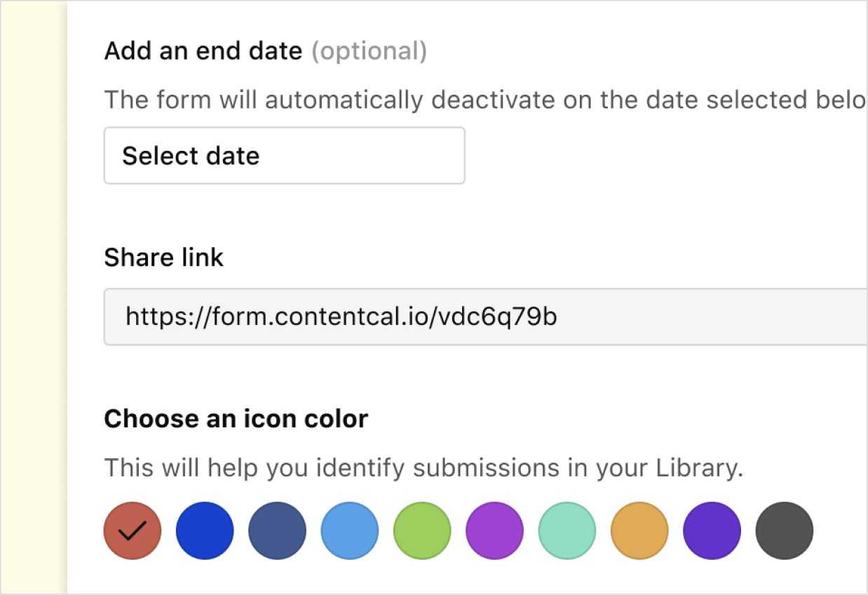Screen dimensions: 868x595
Task: Choose the lime green icon color
Action: 422,530
